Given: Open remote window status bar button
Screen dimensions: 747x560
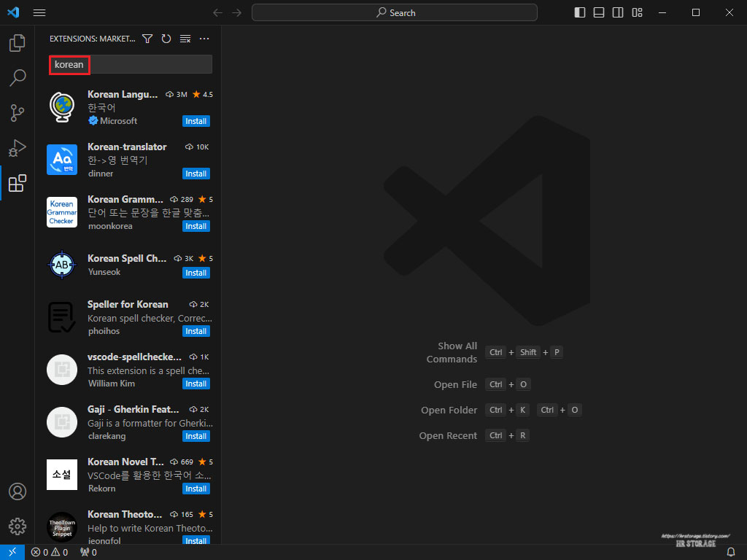Looking at the screenshot, I should (12, 552).
